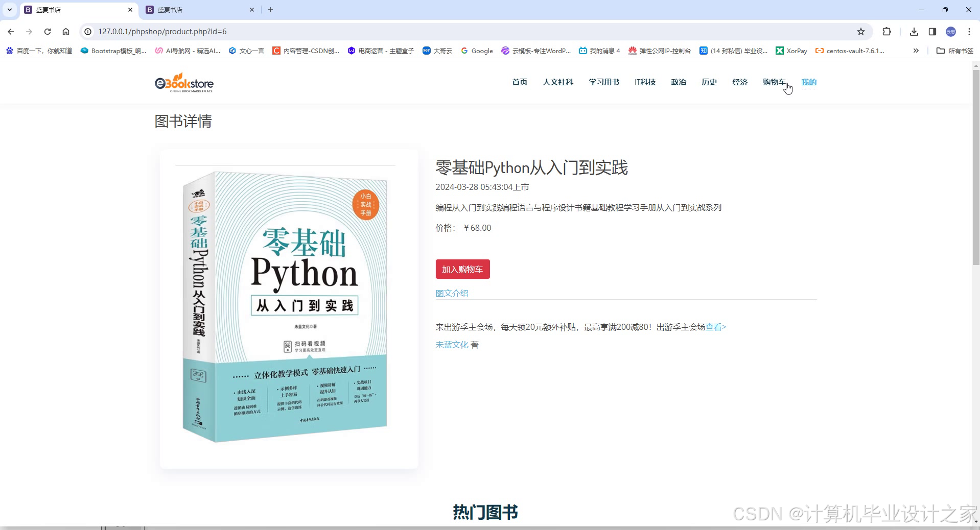Open the downloads icon in the toolbar

[x=914, y=32]
